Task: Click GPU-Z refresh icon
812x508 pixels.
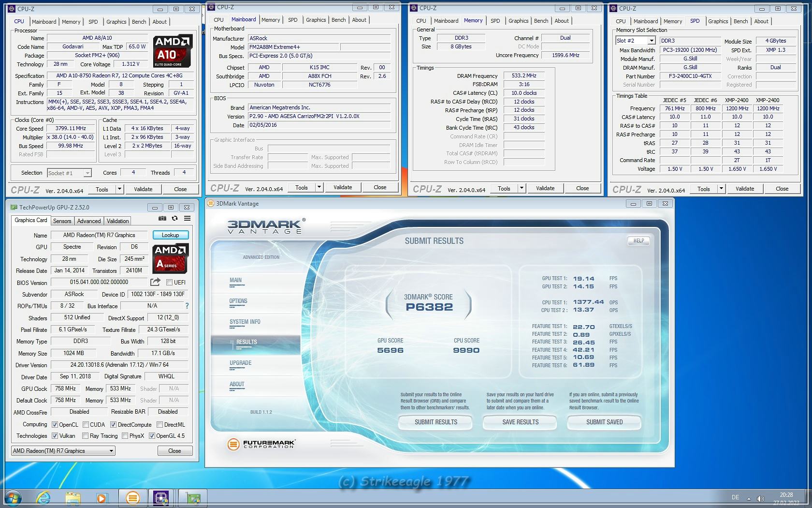Action: point(174,219)
